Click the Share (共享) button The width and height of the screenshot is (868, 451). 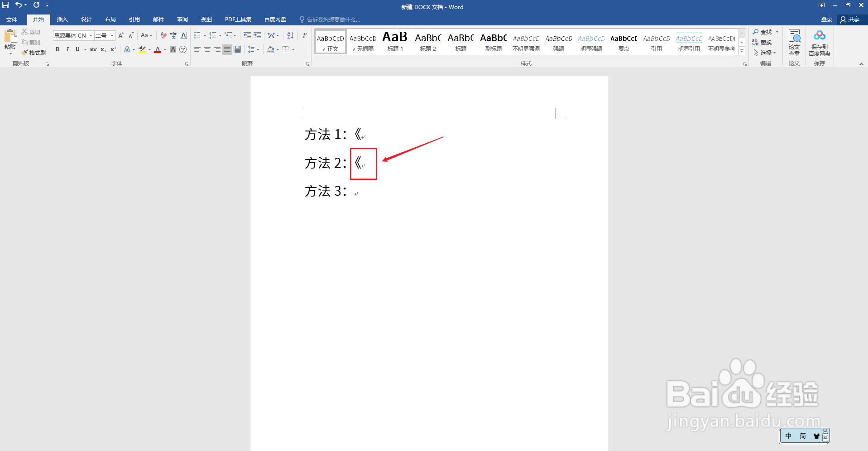(x=849, y=19)
